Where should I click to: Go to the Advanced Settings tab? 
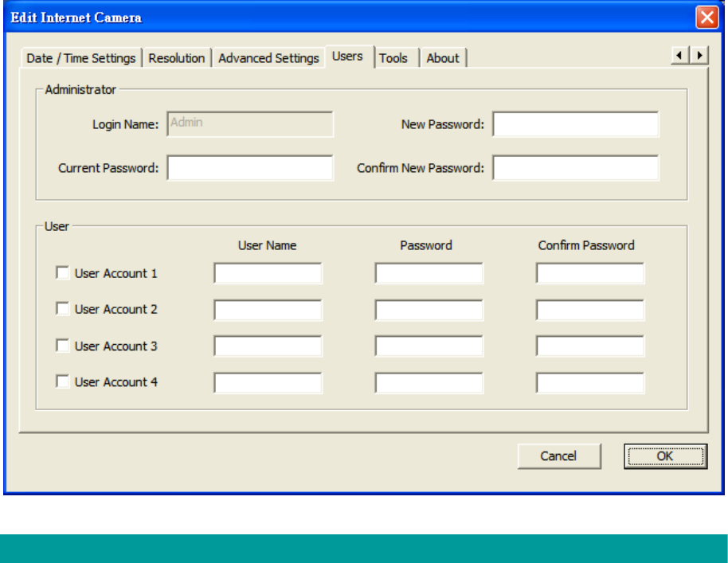point(268,58)
